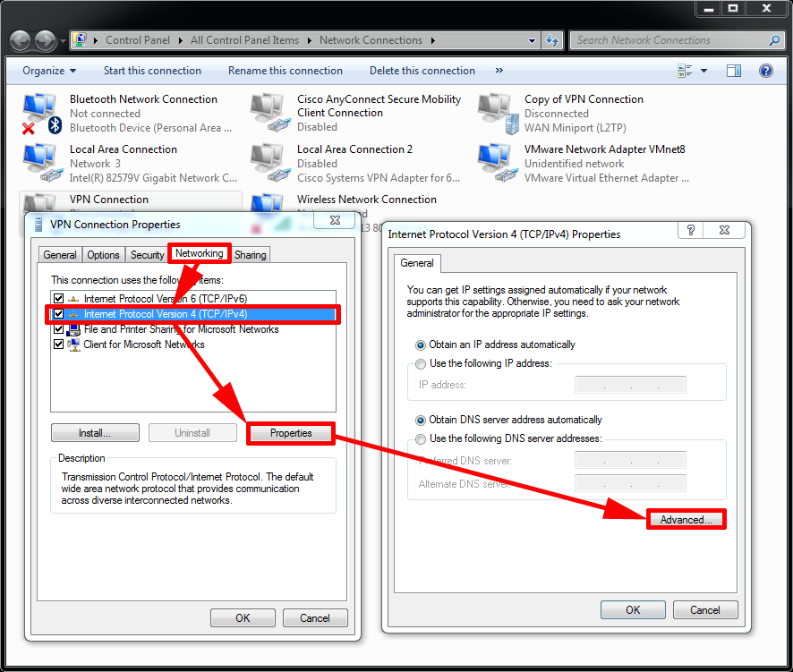
Task: Click Cancel in VPN Connection Properties
Action: 314,618
